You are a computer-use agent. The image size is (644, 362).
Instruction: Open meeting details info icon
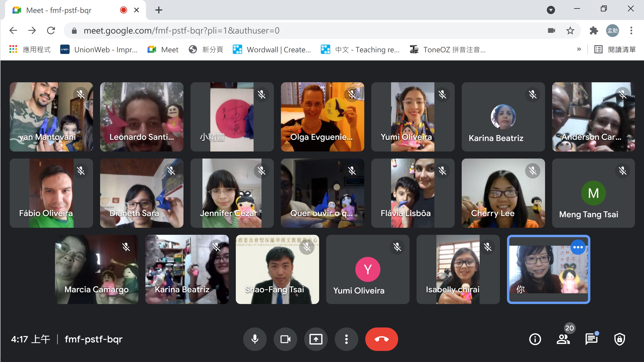535,339
